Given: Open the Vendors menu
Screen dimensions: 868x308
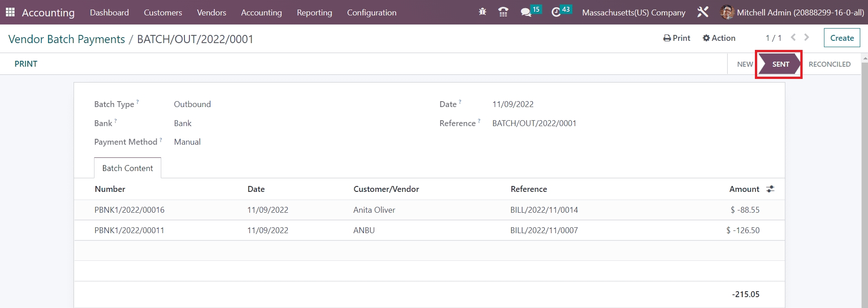Looking at the screenshot, I should (x=211, y=13).
